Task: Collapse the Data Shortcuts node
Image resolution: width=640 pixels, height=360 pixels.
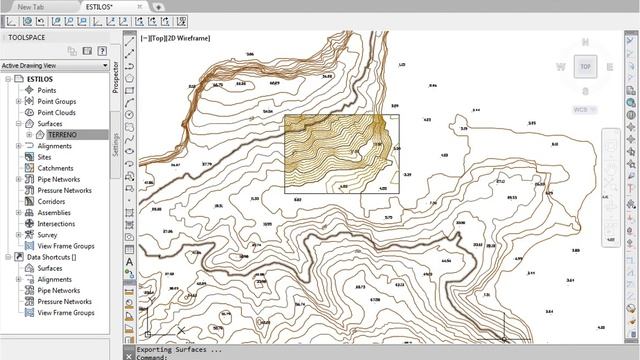Action: coord(8,257)
